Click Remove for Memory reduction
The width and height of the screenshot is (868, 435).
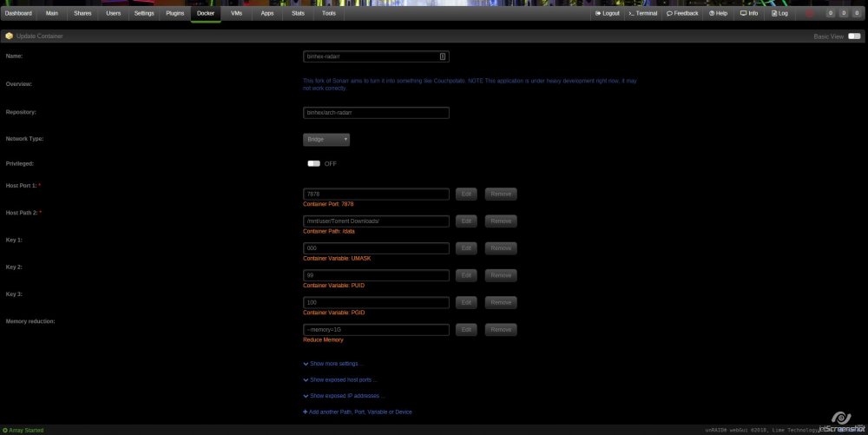click(x=501, y=330)
